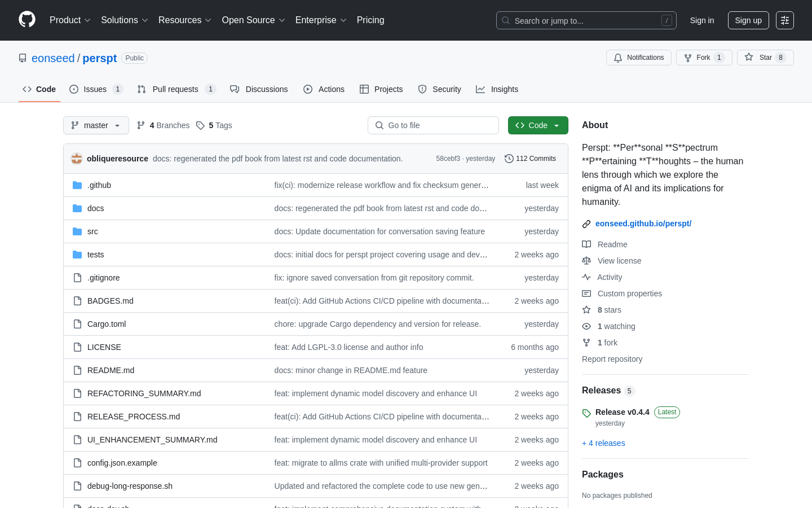
Task: Click the branches icon beside 4 Branches
Action: [x=141, y=125]
